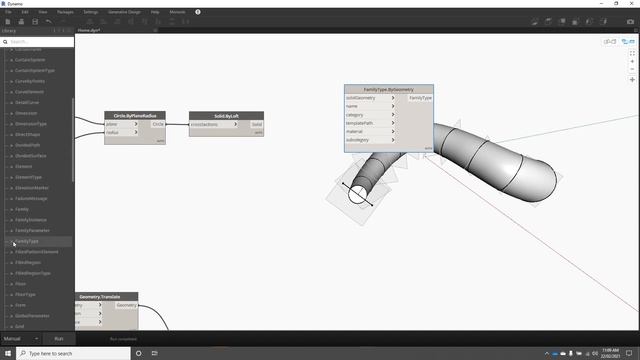This screenshot has width=640, height=360.
Task: Open the File menu
Action: pyautogui.click(x=8, y=12)
